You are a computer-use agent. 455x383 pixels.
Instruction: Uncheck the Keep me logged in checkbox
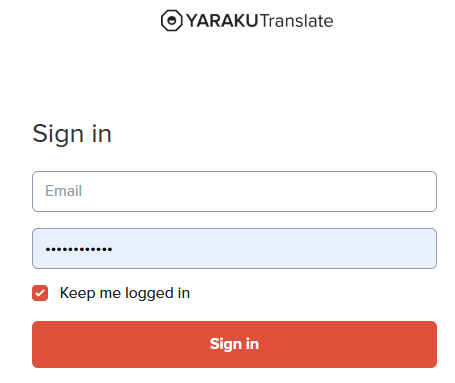(x=40, y=293)
